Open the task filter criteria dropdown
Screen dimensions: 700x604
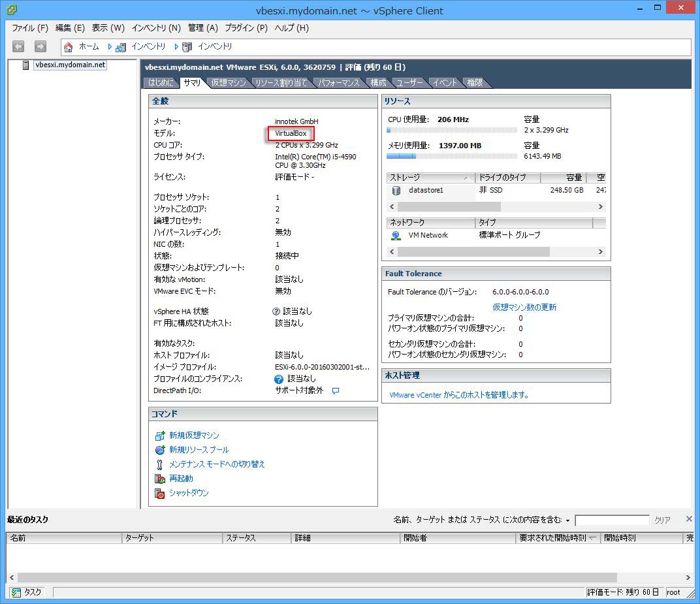[x=568, y=520]
